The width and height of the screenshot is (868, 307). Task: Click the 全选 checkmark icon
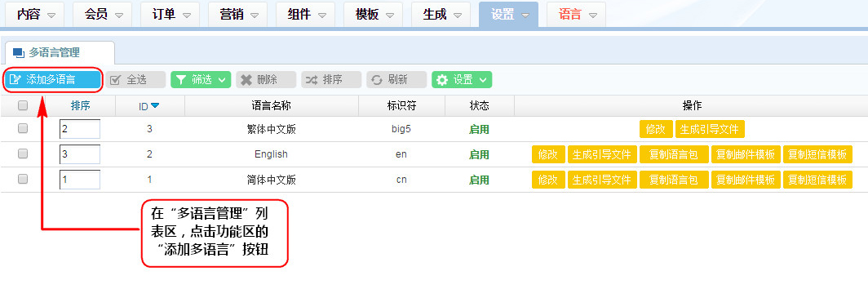[116, 80]
